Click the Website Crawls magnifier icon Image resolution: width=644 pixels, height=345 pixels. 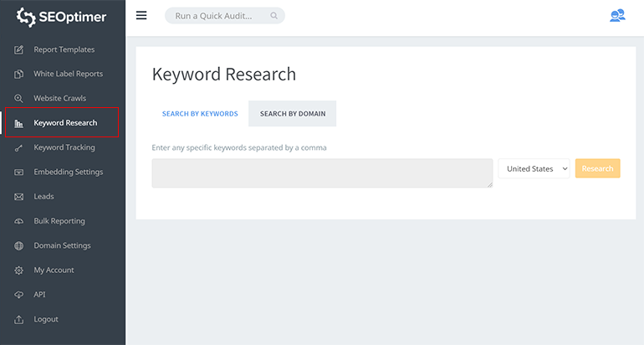pyautogui.click(x=18, y=99)
